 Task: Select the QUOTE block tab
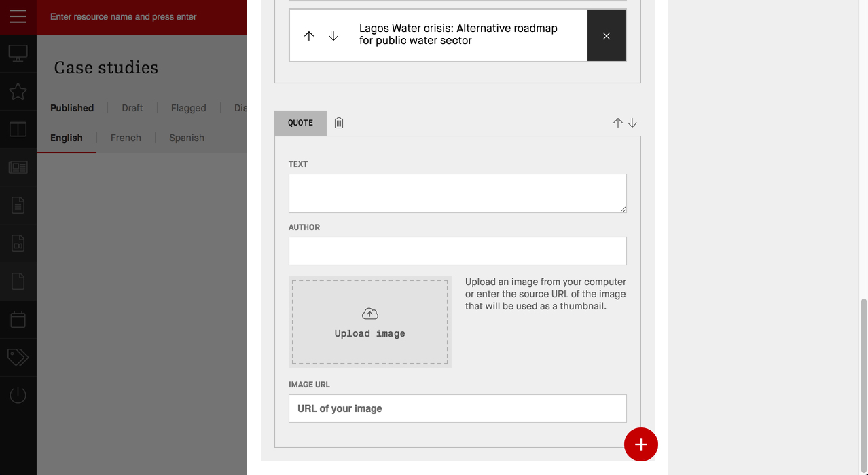(x=300, y=123)
